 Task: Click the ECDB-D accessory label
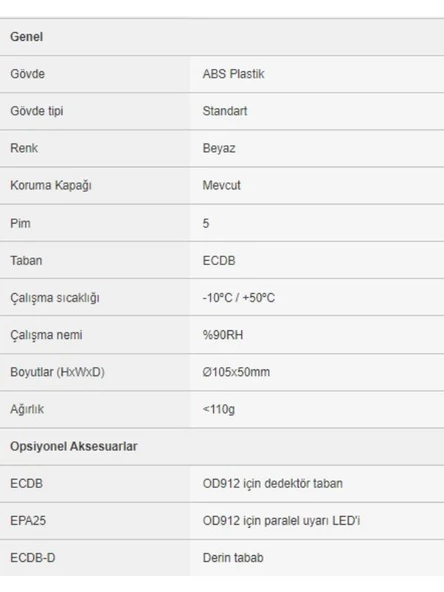click(32, 558)
